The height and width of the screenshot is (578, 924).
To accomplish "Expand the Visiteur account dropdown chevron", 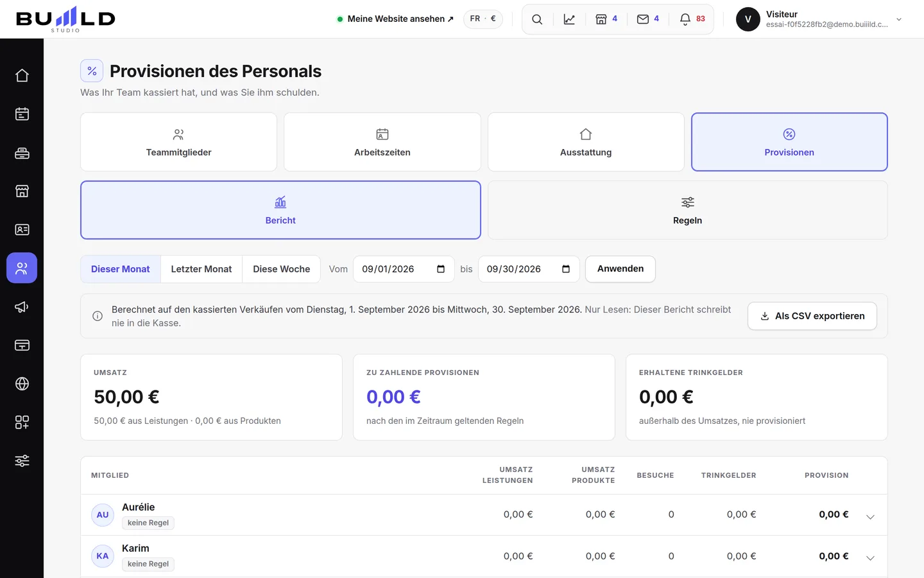I will [899, 19].
